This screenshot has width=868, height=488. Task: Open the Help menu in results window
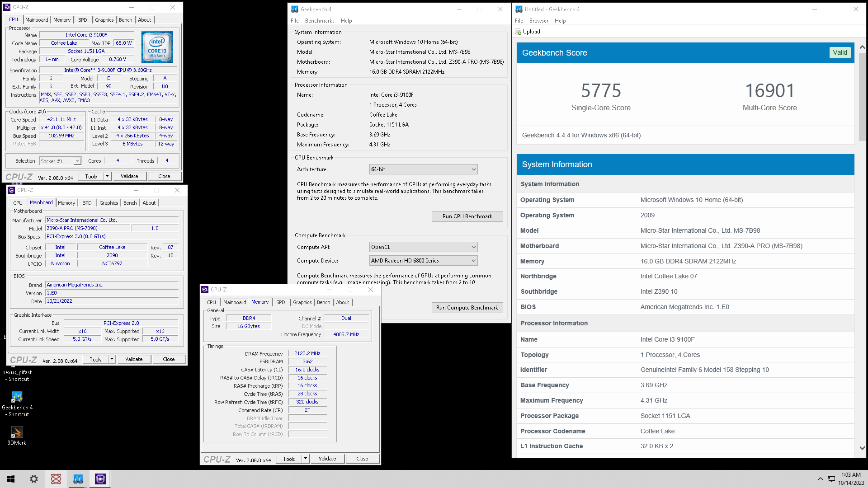point(560,21)
